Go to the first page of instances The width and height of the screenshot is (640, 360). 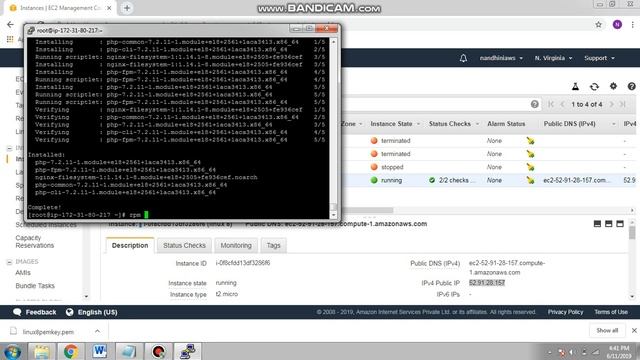tap(551, 104)
